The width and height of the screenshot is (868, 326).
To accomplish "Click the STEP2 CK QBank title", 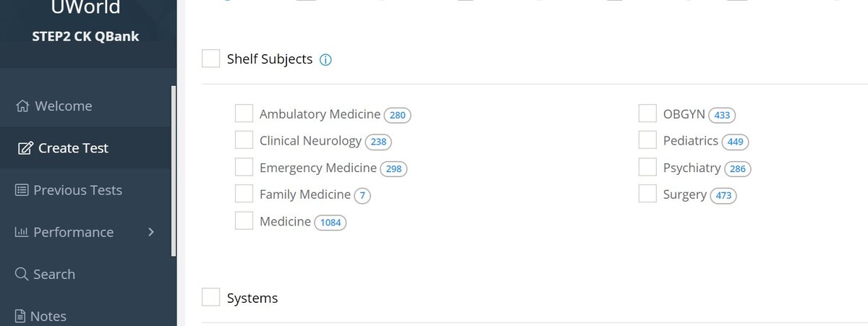I will tap(85, 36).
